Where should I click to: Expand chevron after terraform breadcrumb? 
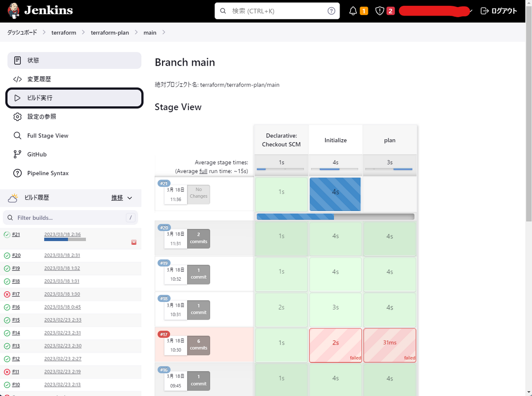[83, 32]
